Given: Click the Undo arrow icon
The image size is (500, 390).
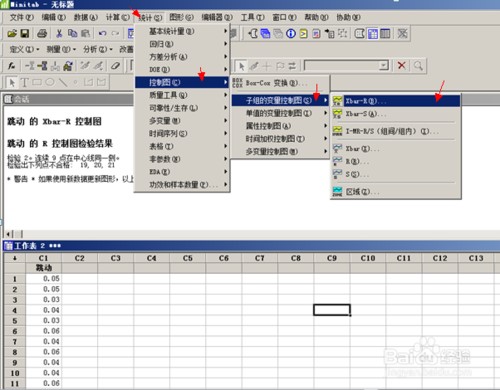Looking at the screenshot, I should (102, 33).
